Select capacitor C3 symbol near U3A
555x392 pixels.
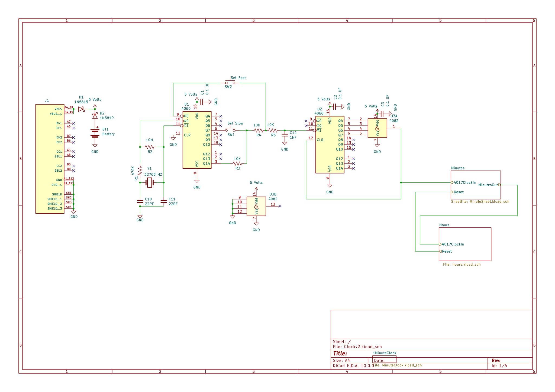382,114
